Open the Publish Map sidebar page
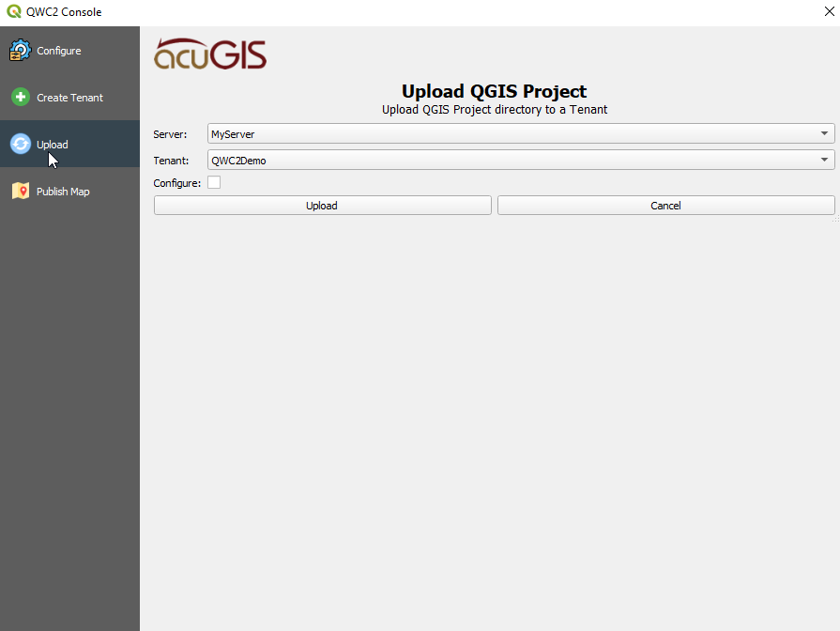Screen dimensions: 840x631 pyautogui.click(x=63, y=192)
